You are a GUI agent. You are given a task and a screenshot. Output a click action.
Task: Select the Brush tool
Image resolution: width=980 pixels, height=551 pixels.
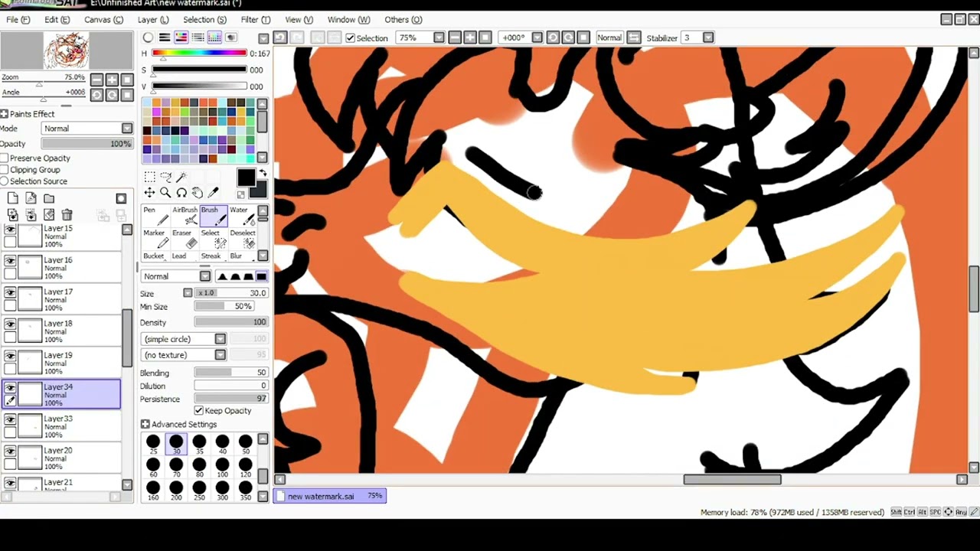213,216
